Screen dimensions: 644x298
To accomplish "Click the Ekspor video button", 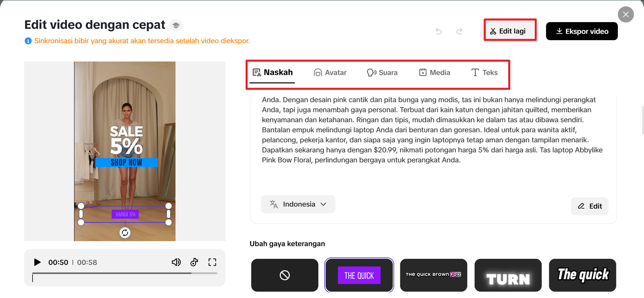I will (582, 31).
